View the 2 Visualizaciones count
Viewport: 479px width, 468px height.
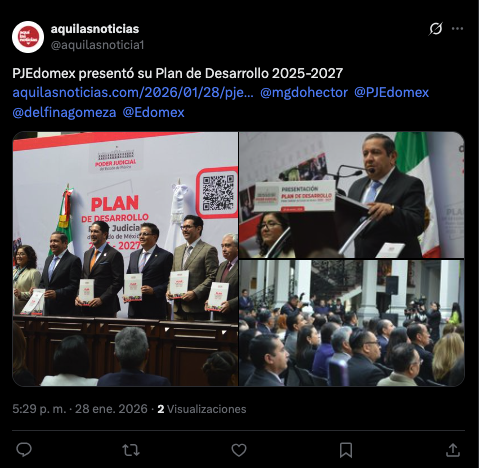point(202,409)
